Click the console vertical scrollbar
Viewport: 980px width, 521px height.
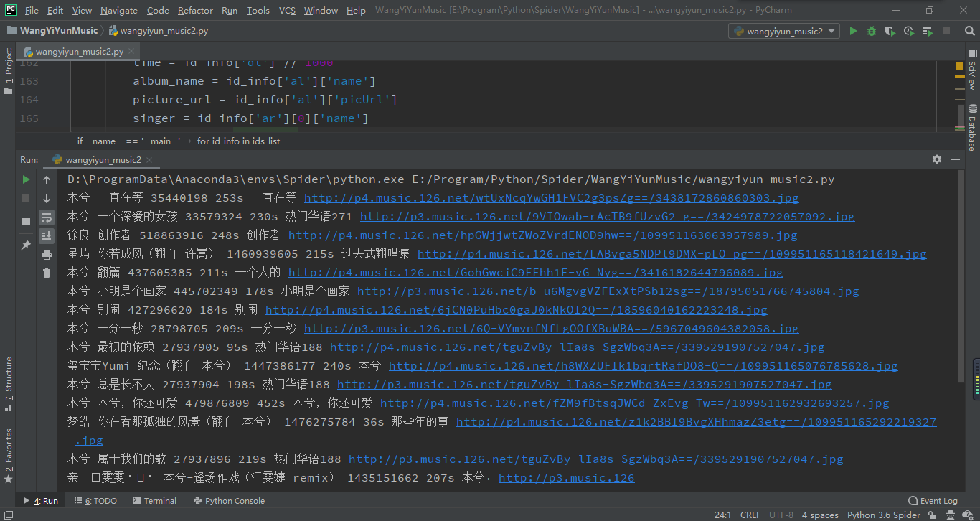[961, 276]
